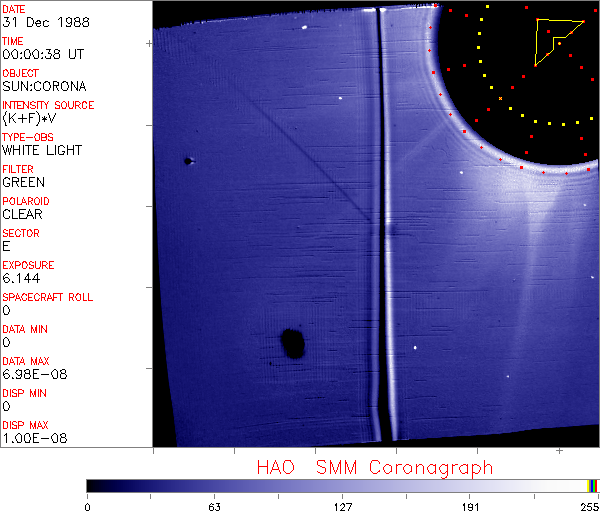Click the FILTER label
600x512 pixels.
[x=18, y=169]
